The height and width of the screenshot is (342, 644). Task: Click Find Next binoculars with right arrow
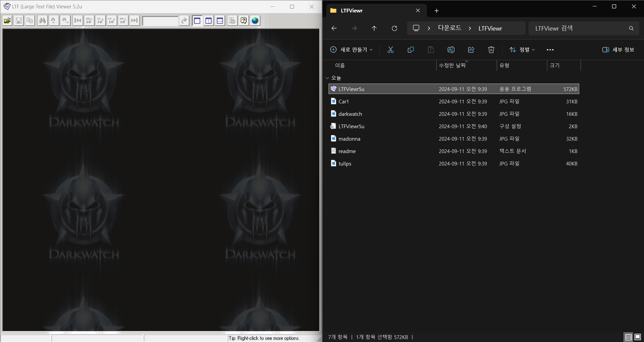(x=65, y=21)
